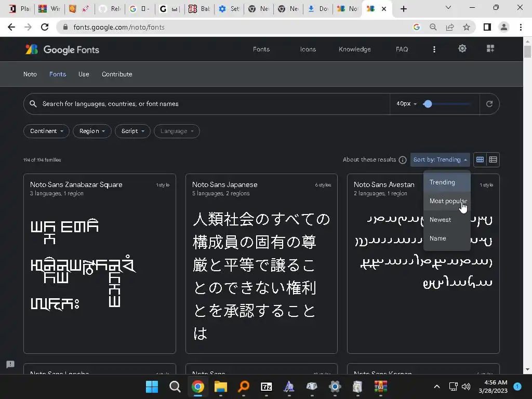Open the zoom magnifier icon in address bar
Image resolution: width=532 pixels, height=399 pixels.
tap(433, 27)
